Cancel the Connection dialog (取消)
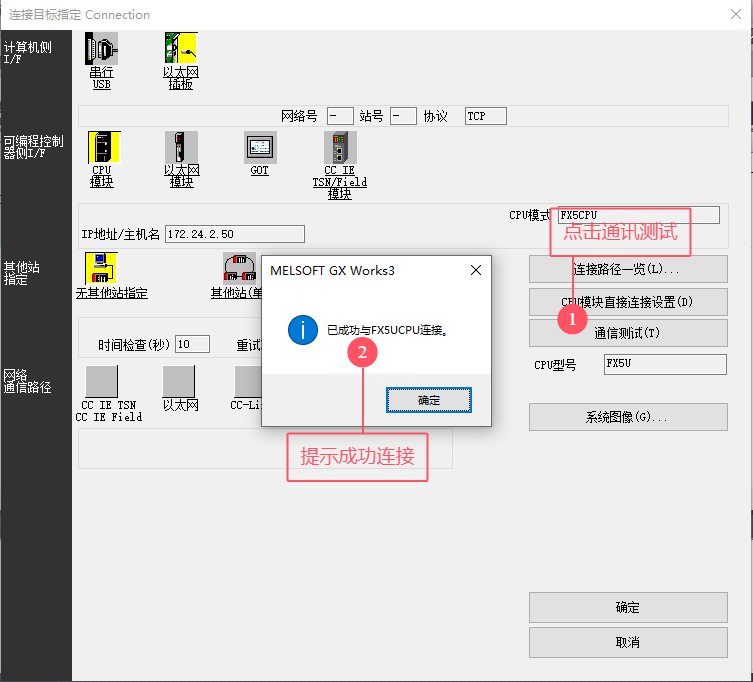The width and height of the screenshot is (753, 682). [x=628, y=643]
